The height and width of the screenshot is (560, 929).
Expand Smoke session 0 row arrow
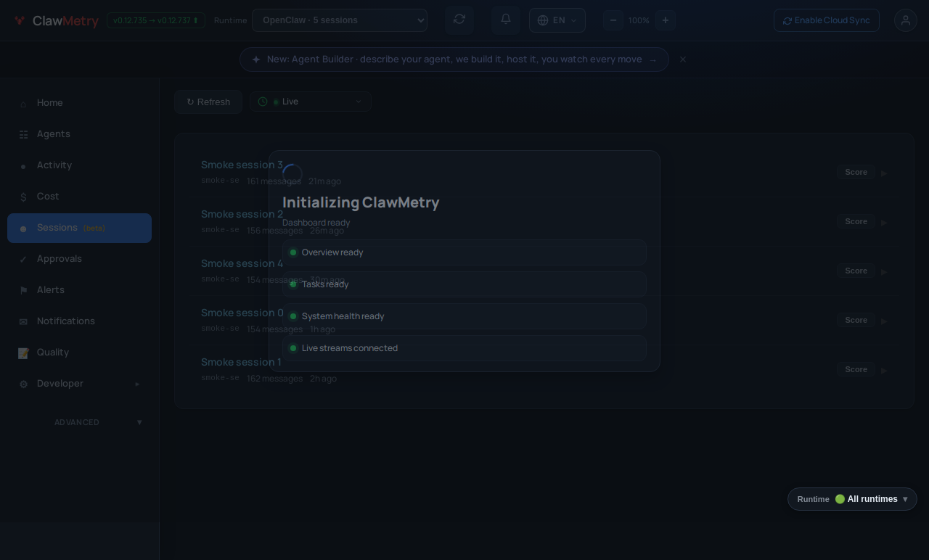click(884, 321)
